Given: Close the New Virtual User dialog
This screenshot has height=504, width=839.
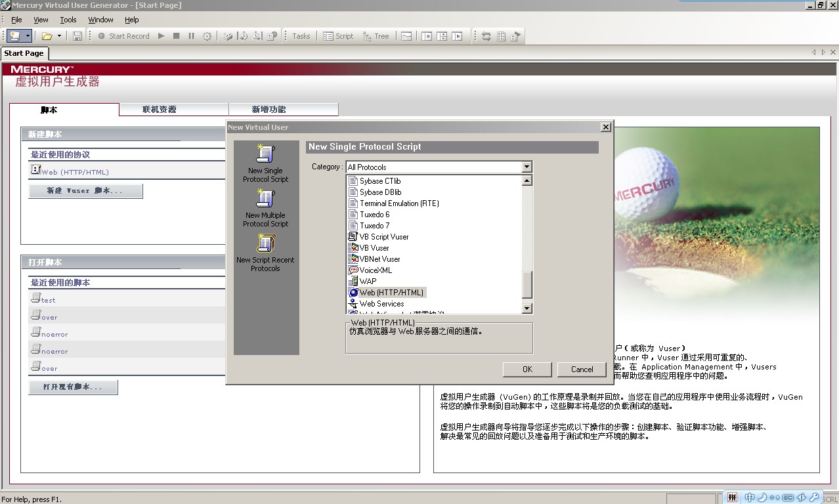Looking at the screenshot, I should (605, 127).
